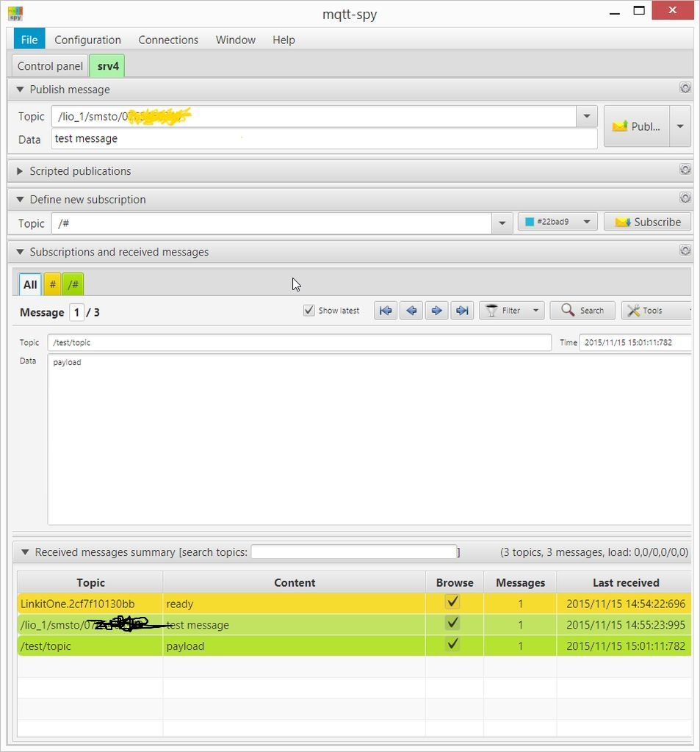Toggle Browse checkbox for LinkitOne.2cf7f10130bb row
The height and width of the screenshot is (752, 700).
point(452,602)
